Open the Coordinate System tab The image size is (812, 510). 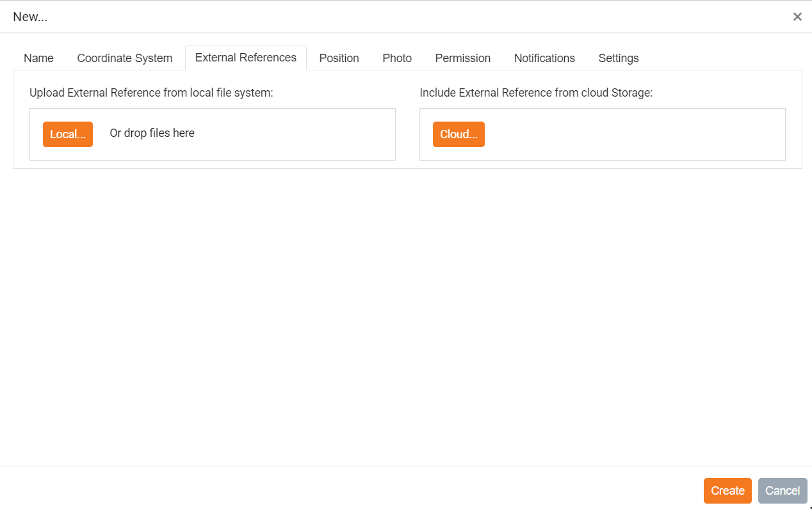click(x=124, y=58)
